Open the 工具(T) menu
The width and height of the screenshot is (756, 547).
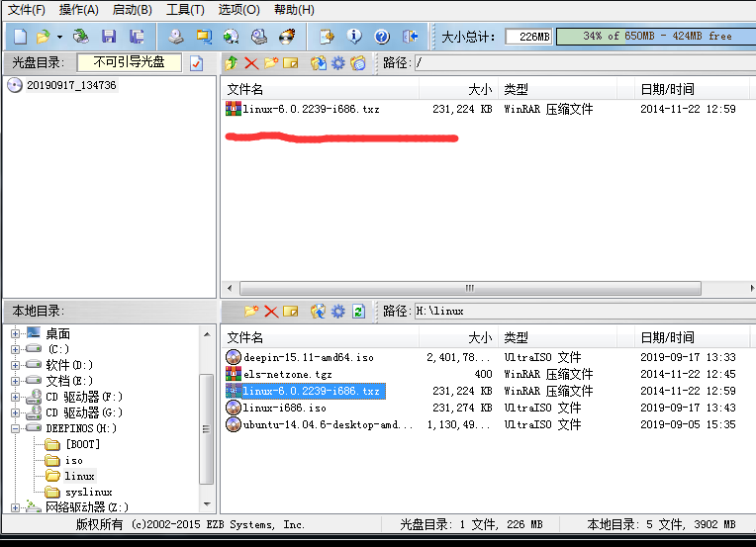pyautogui.click(x=185, y=10)
